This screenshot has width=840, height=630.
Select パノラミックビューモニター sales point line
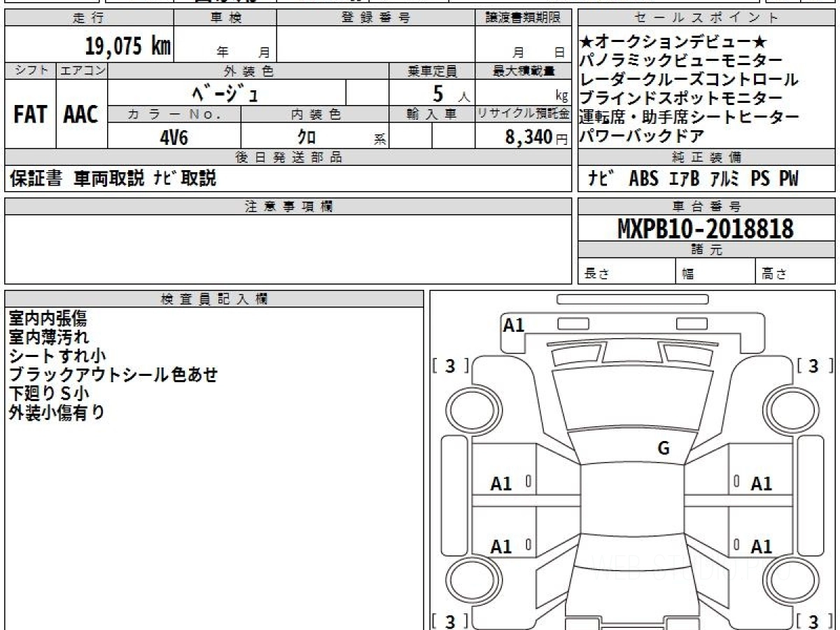click(680, 60)
